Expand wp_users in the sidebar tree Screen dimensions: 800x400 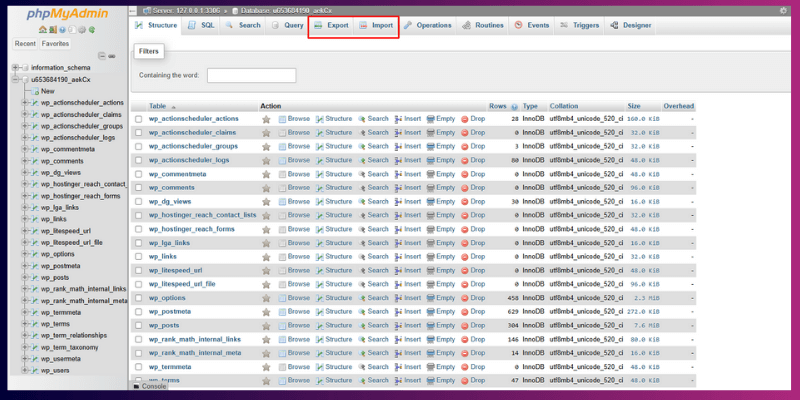[24, 370]
